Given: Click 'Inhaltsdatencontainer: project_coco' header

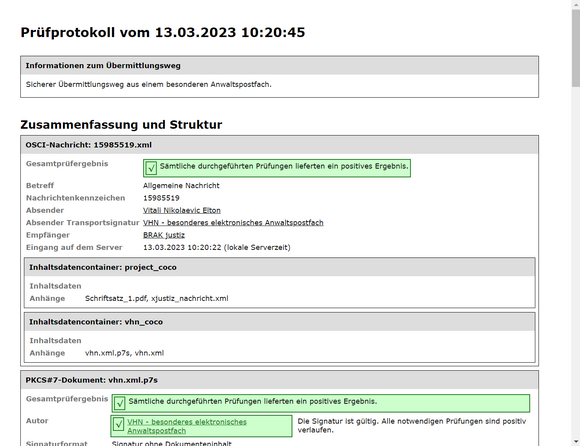Looking at the screenshot, I should point(280,267).
